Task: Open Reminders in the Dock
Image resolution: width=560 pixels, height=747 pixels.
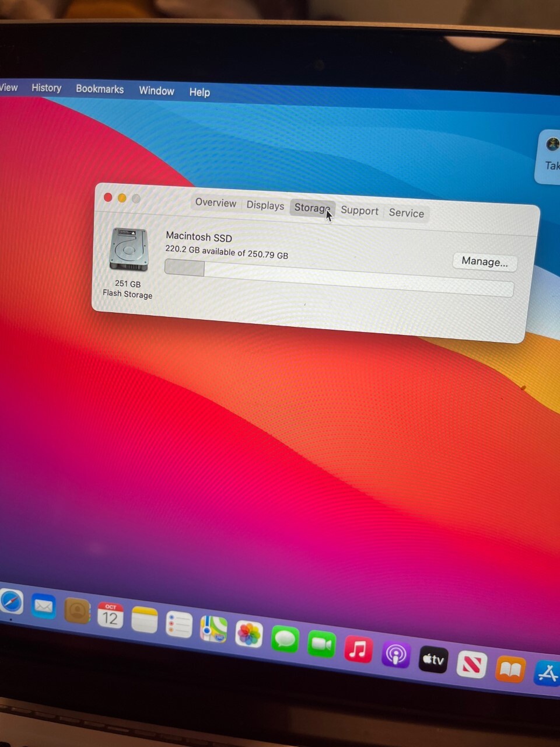Action: pos(178,625)
